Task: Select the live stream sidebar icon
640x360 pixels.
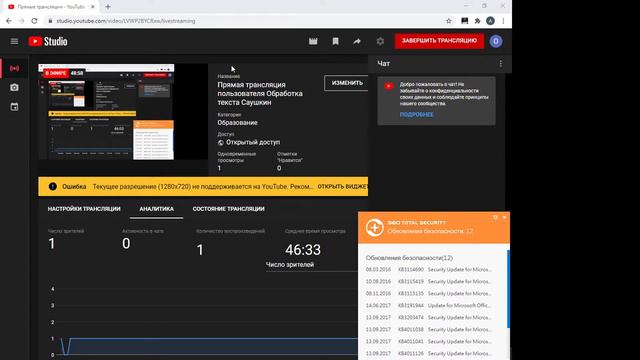Action: click(x=14, y=68)
